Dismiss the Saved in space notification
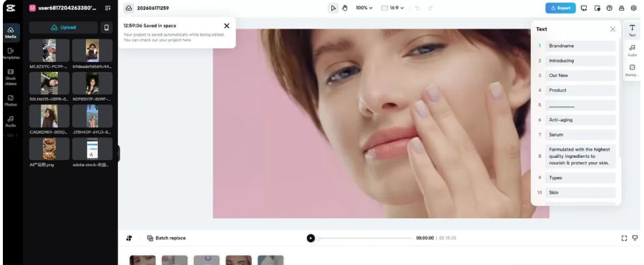This screenshot has height=265, width=644. pos(226,26)
